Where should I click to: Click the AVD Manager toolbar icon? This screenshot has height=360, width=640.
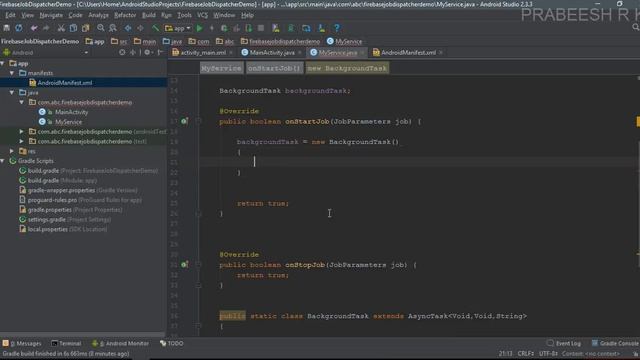click(276, 28)
